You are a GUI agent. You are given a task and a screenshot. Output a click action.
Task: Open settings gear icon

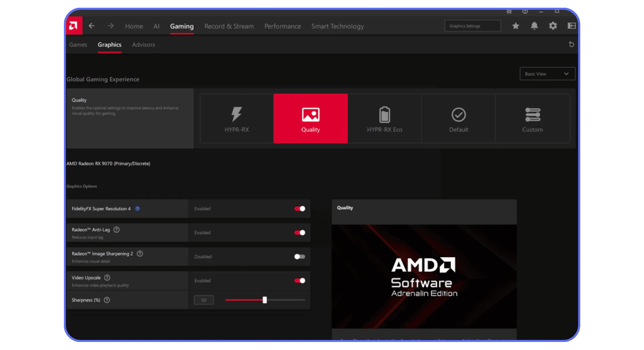pos(553,26)
